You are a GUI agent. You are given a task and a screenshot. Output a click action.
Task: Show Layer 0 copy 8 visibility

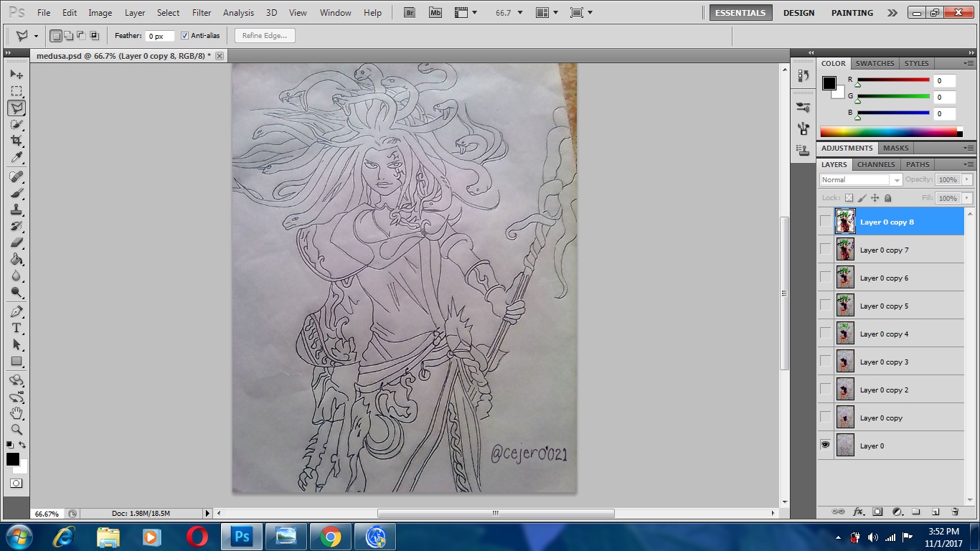(825, 222)
